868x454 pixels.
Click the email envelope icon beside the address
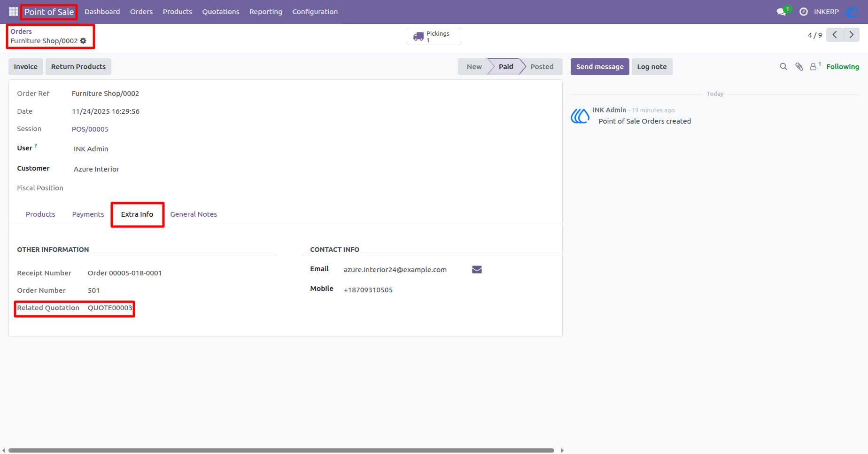[477, 270]
